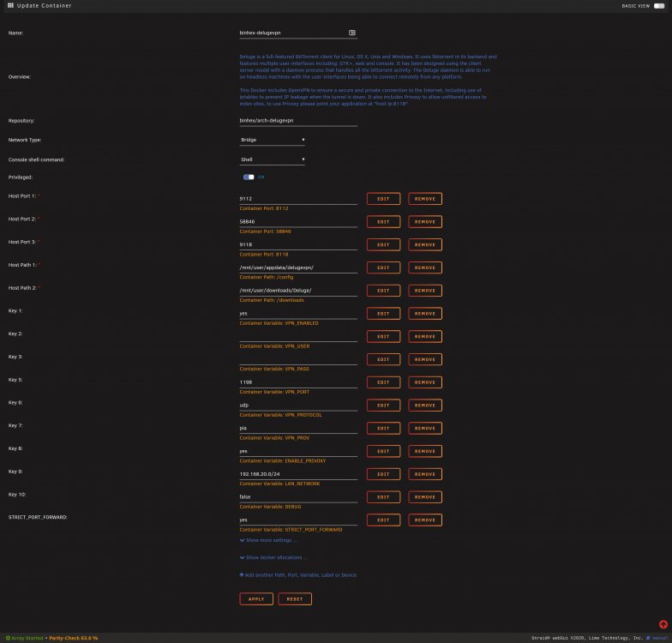Edit Host Path 1 config mapping

(x=384, y=267)
